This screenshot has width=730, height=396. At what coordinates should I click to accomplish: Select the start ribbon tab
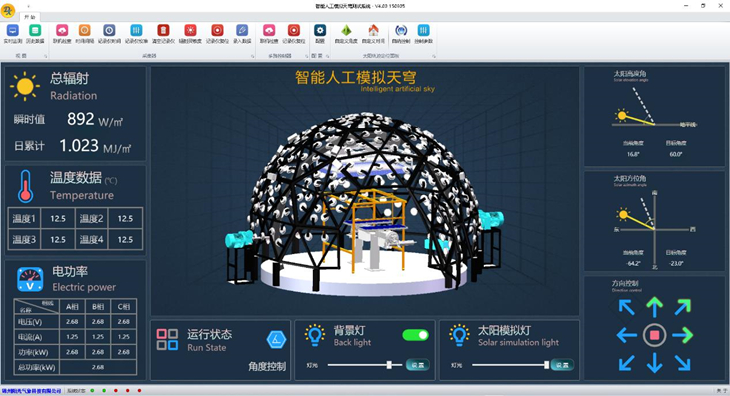tap(30, 17)
